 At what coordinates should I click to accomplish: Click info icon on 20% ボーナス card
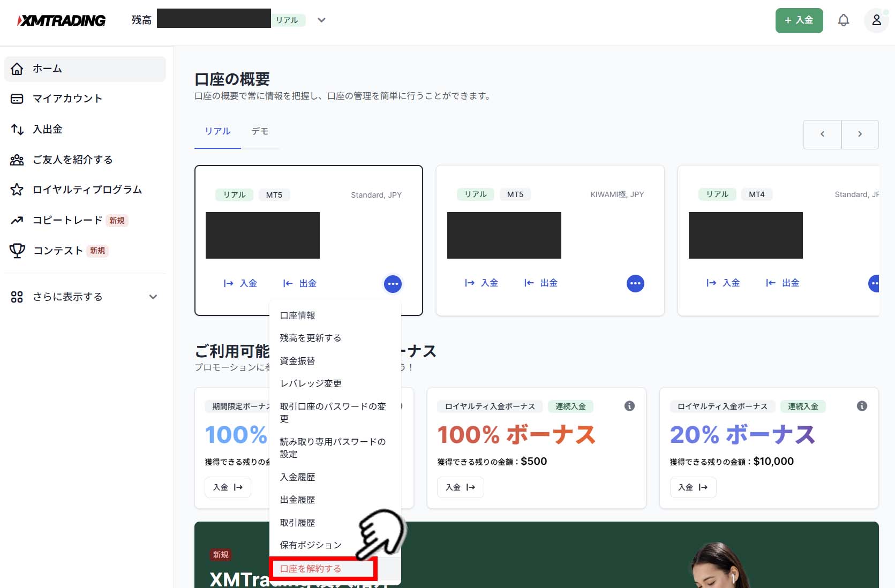(862, 406)
